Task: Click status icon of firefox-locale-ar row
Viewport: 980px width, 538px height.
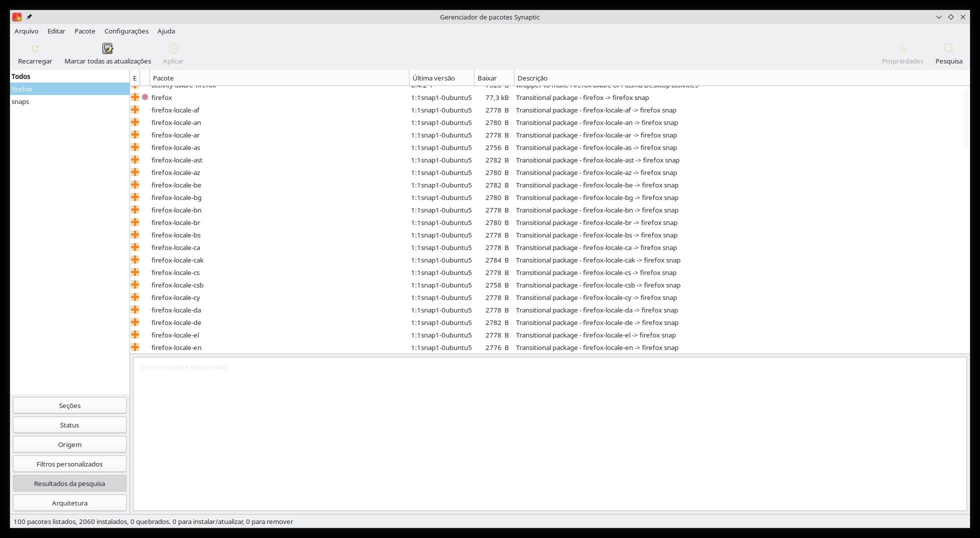Action: pos(135,135)
